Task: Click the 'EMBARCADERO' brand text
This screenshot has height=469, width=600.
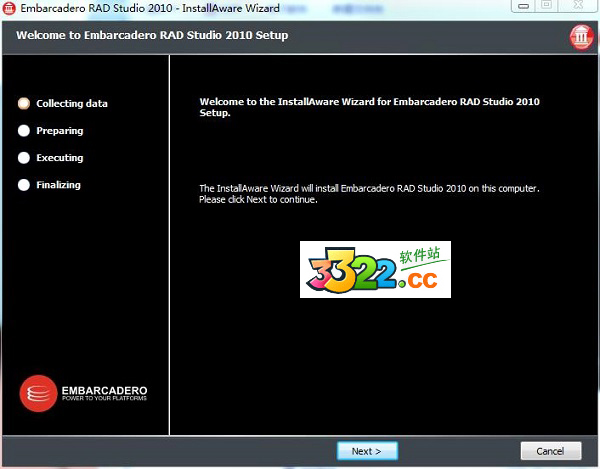Action: (104, 391)
